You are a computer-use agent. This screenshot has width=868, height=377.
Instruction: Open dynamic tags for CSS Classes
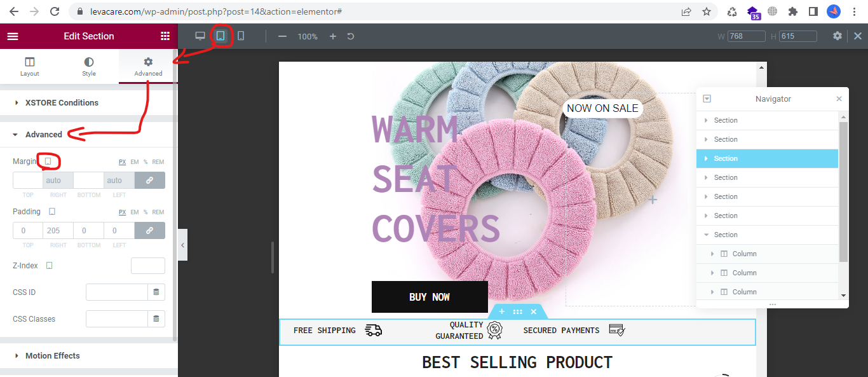click(x=156, y=319)
